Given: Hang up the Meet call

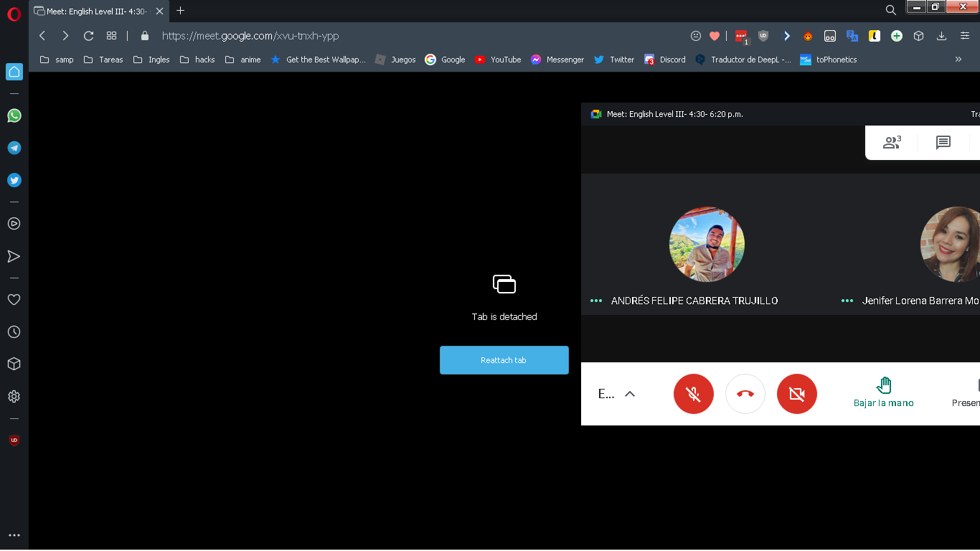Looking at the screenshot, I should point(745,394).
